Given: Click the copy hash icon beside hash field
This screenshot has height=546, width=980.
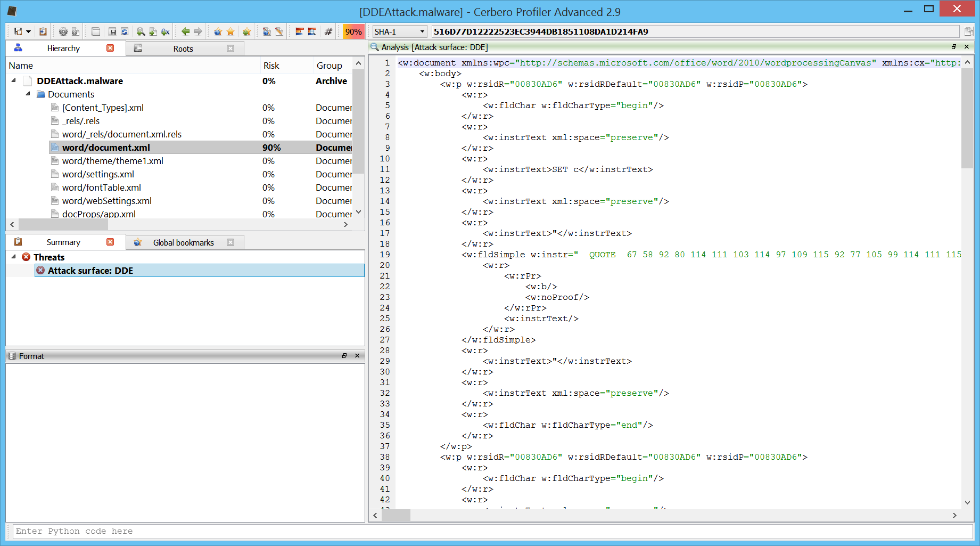Looking at the screenshot, I should [968, 32].
